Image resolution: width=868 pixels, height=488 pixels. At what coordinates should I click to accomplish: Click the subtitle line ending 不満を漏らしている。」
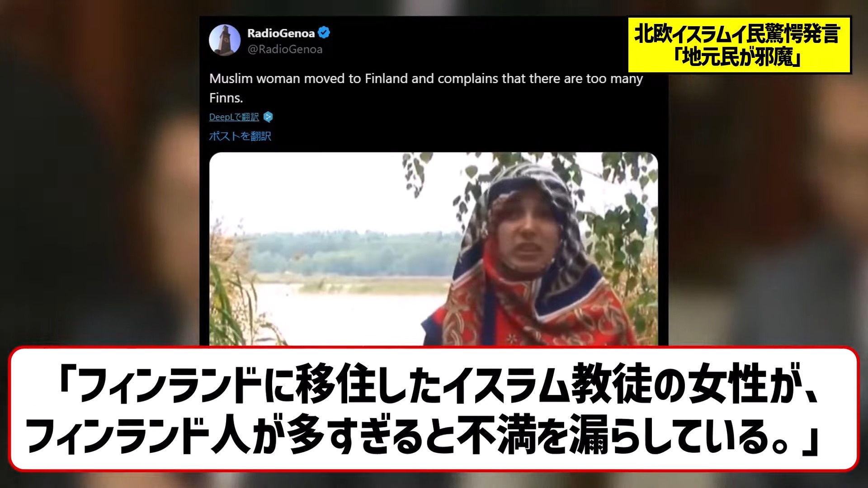(x=423, y=435)
